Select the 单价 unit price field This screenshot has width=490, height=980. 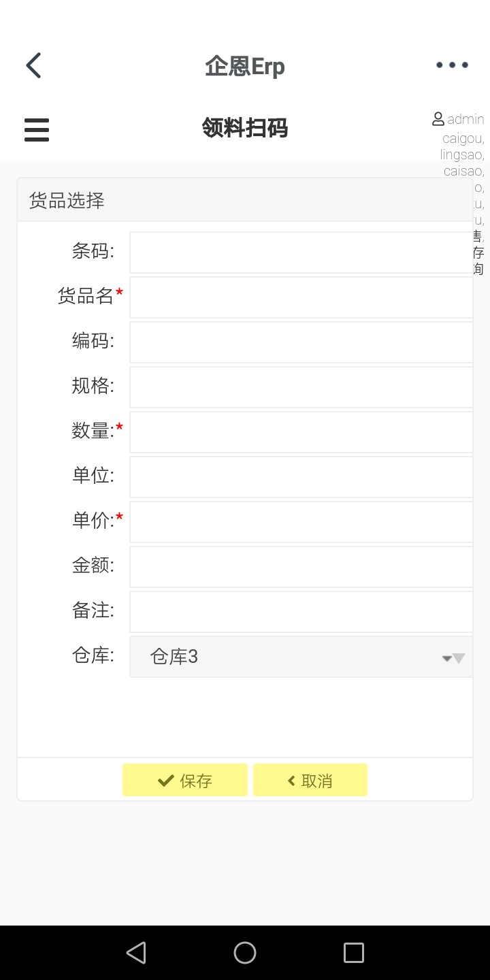click(299, 522)
